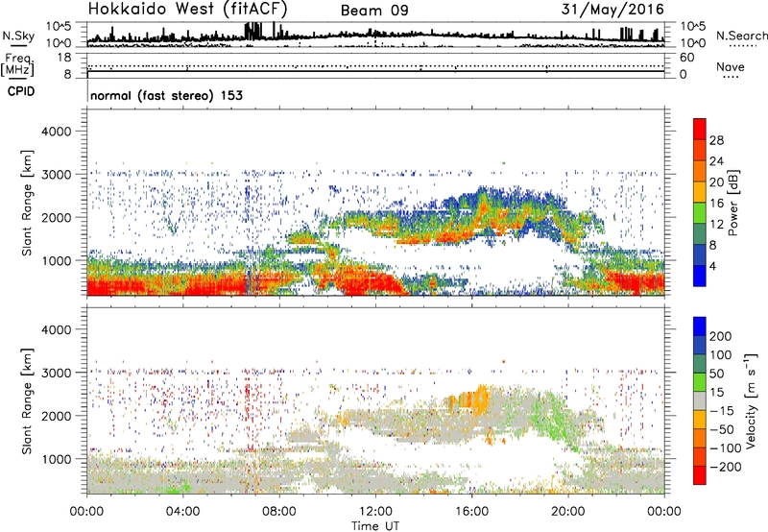Click "Slant Range [km]" label of velocity panel
This screenshot has width=768, height=532.
point(27,400)
